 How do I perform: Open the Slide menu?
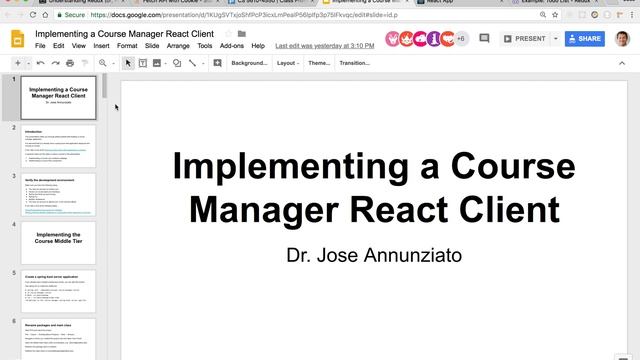(152, 46)
